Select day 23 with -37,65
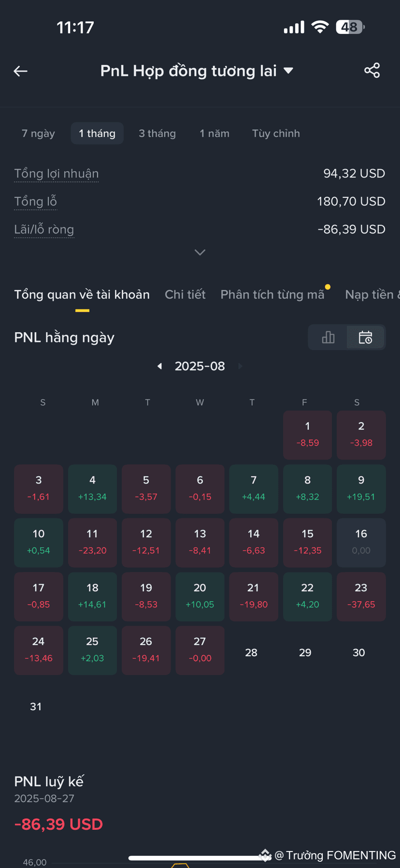This screenshot has height=868, width=400. click(361, 597)
